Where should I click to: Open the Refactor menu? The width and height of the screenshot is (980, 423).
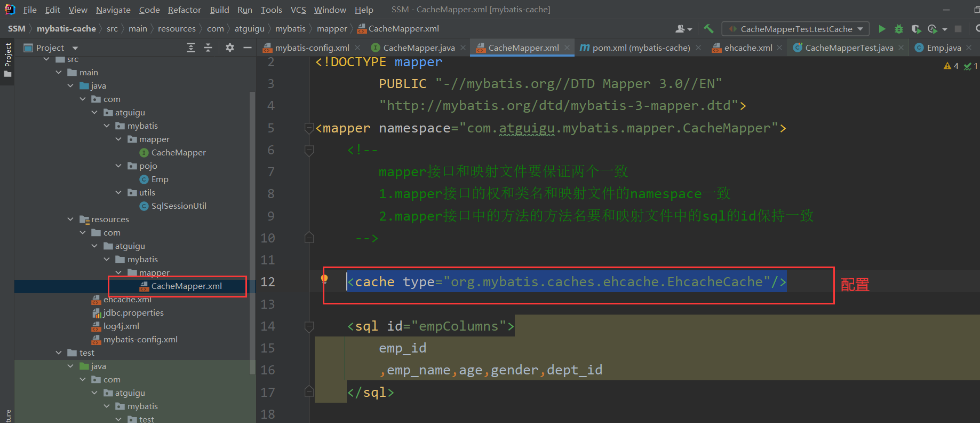pyautogui.click(x=185, y=10)
